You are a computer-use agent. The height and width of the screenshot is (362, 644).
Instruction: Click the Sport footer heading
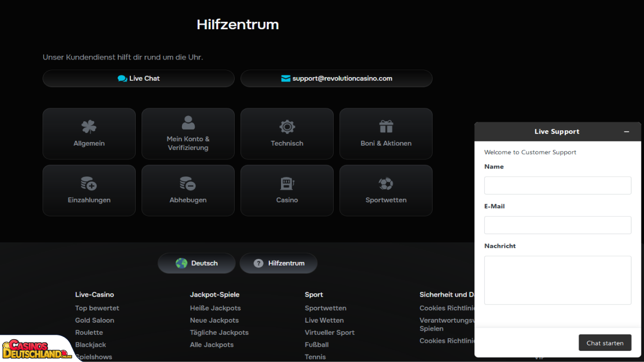[314, 294]
